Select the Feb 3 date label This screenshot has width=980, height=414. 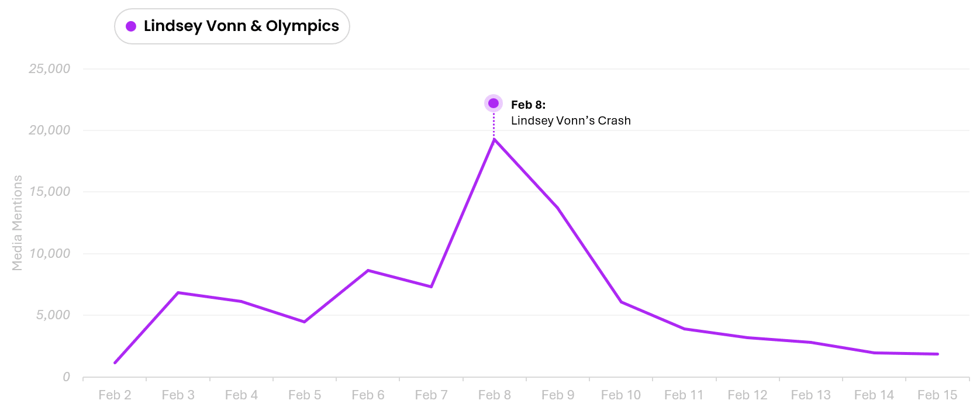178,395
